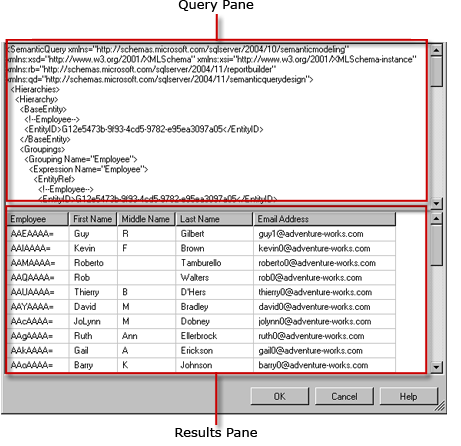461x446 pixels.
Task: Click email kevin0@adventure-works.com
Action: (x=314, y=248)
